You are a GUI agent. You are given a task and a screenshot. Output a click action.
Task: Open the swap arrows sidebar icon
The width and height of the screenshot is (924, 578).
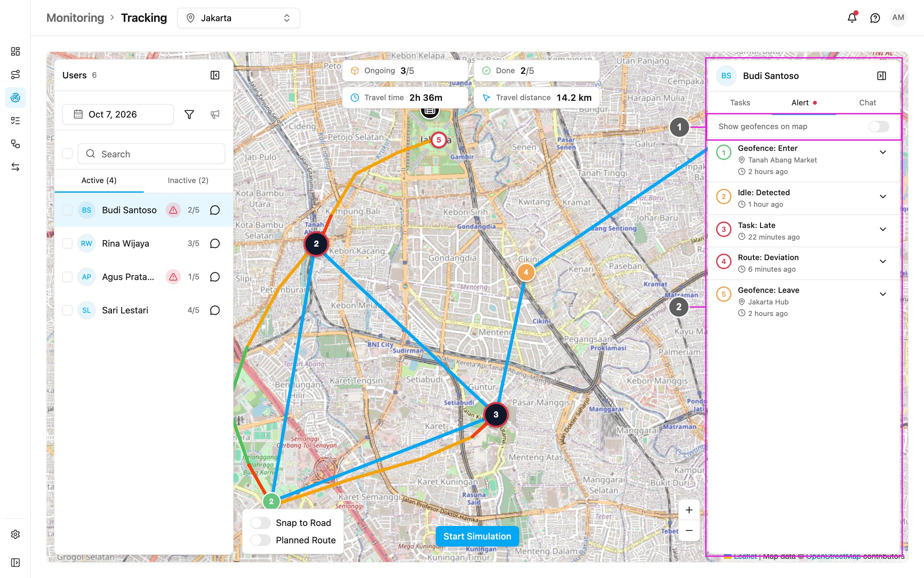point(15,167)
